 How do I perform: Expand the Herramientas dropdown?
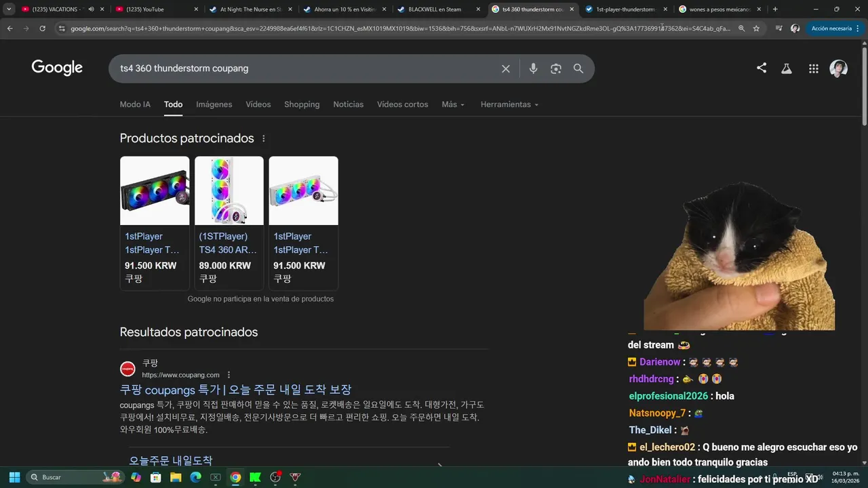click(x=509, y=104)
